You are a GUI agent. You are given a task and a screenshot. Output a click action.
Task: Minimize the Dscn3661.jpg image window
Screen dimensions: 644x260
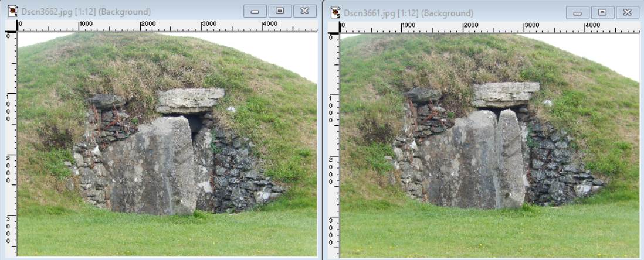pos(578,12)
